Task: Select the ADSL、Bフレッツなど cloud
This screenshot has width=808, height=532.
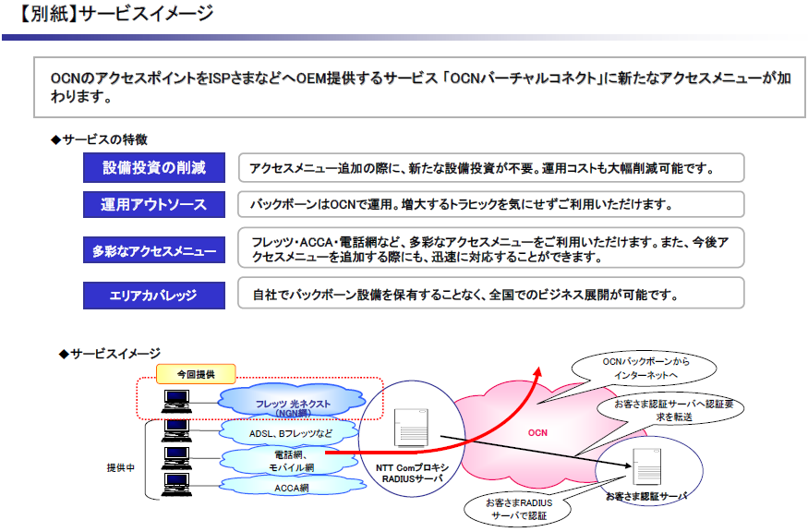Action: [x=290, y=433]
